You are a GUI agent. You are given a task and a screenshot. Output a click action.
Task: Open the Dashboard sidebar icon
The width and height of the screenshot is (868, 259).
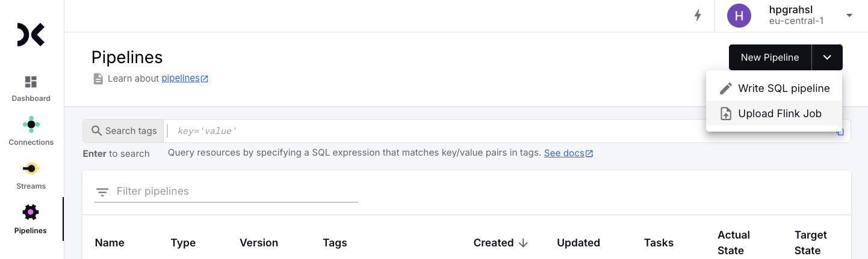(x=31, y=82)
